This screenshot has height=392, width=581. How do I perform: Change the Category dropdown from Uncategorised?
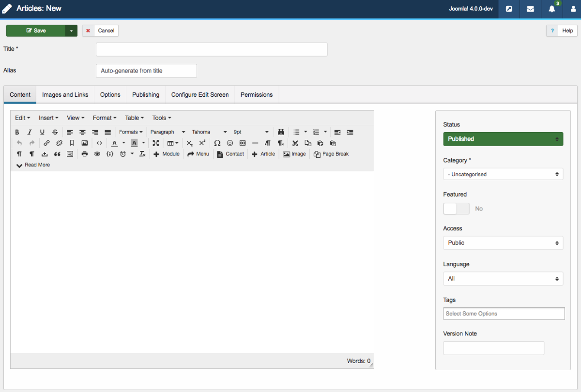click(503, 174)
